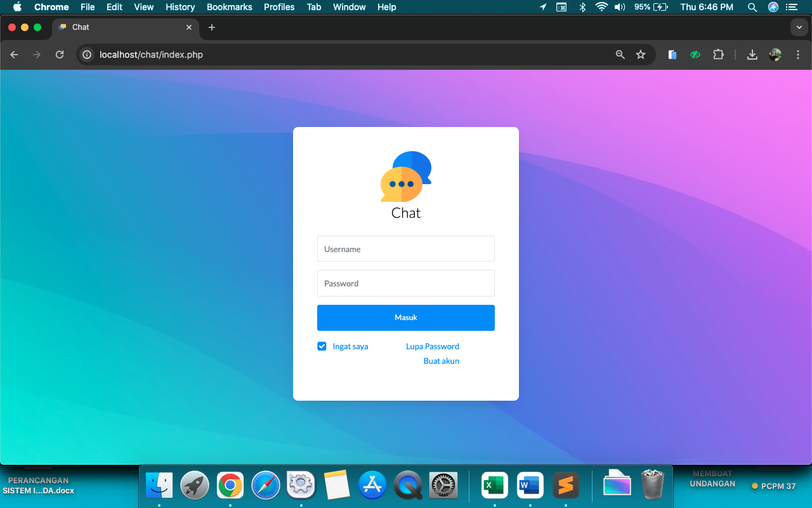Image resolution: width=812 pixels, height=508 pixels.
Task: Click the location arrow in menu bar
Action: [543, 7]
